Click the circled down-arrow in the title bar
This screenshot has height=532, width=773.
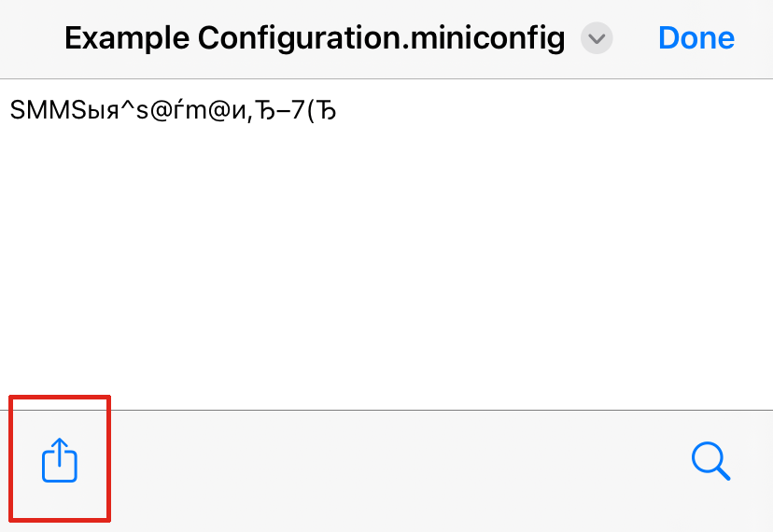point(597,39)
